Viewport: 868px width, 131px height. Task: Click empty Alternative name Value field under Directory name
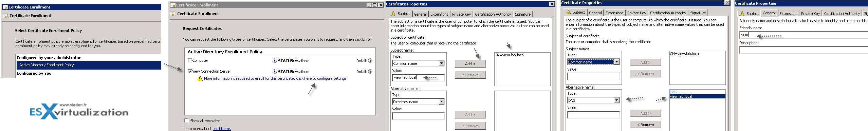click(418, 116)
